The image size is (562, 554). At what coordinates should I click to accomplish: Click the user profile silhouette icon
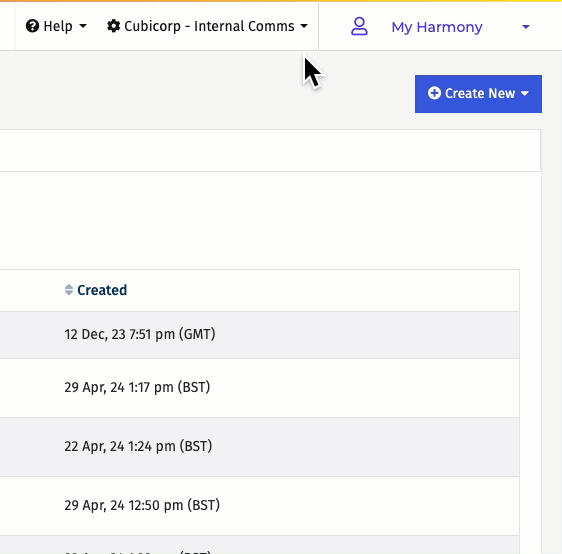pos(359,27)
